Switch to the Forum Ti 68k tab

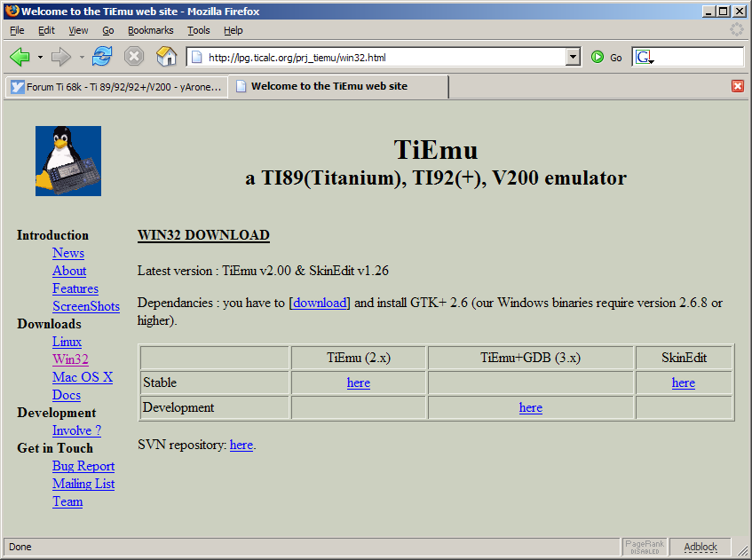[x=116, y=87]
